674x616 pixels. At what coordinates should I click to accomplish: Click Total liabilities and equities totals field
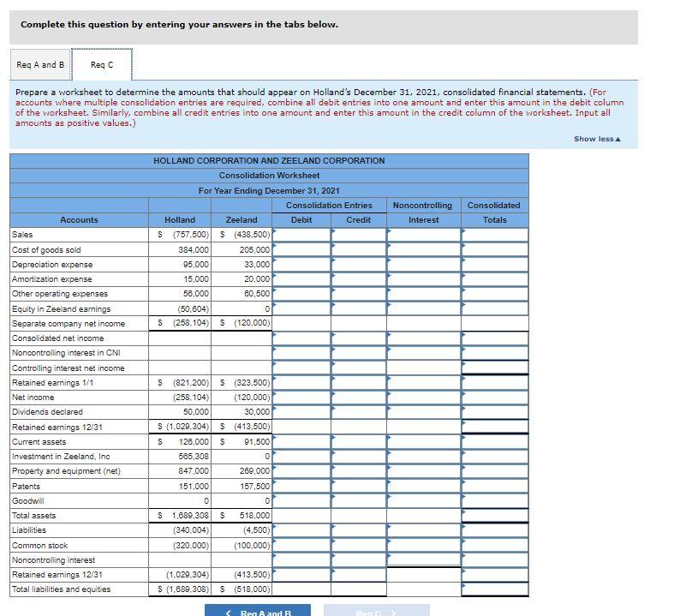(495, 589)
